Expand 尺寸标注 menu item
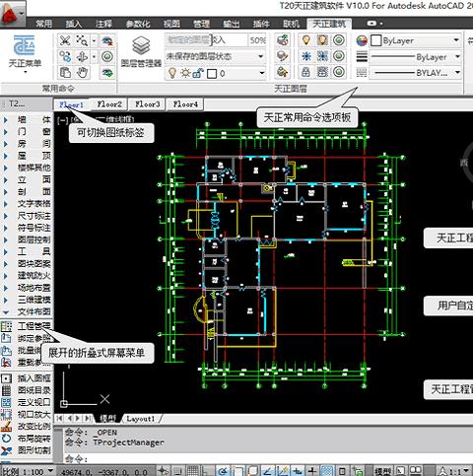Screen dimensions: 473x476 point(27,216)
